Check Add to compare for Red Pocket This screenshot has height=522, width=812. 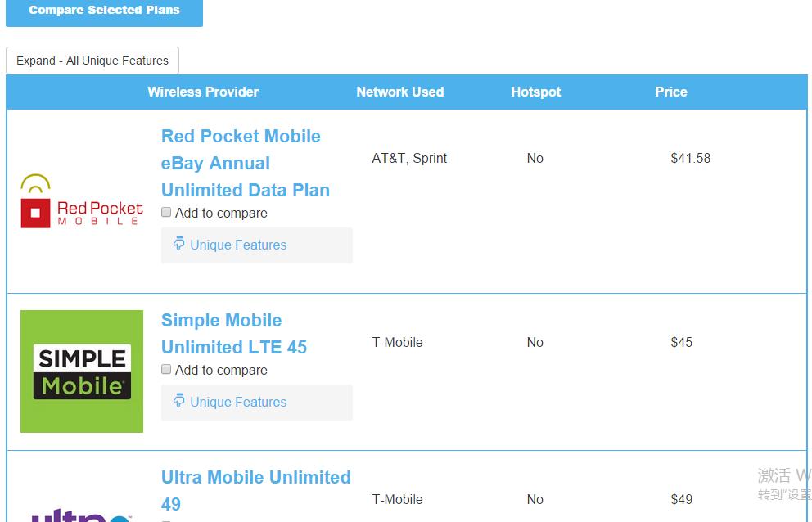pos(166,213)
